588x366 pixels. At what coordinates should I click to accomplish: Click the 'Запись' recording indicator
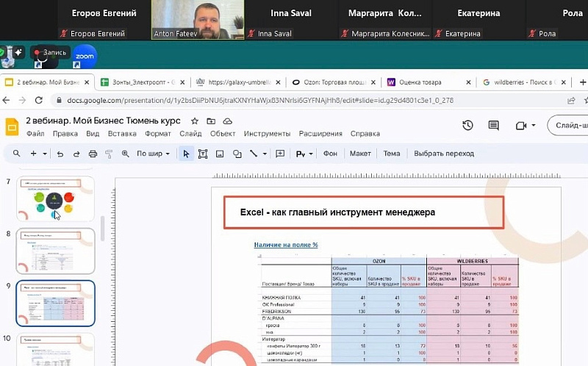point(50,53)
